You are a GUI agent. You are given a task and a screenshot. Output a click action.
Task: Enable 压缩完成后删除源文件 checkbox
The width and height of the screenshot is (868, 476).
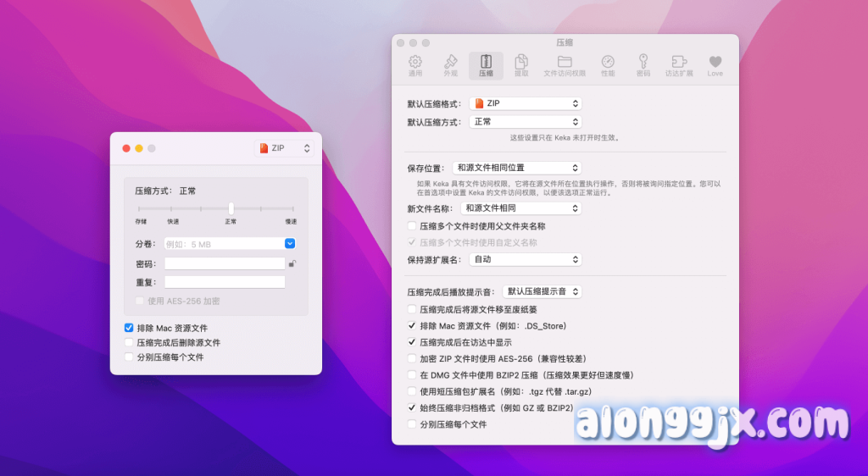point(129,343)
